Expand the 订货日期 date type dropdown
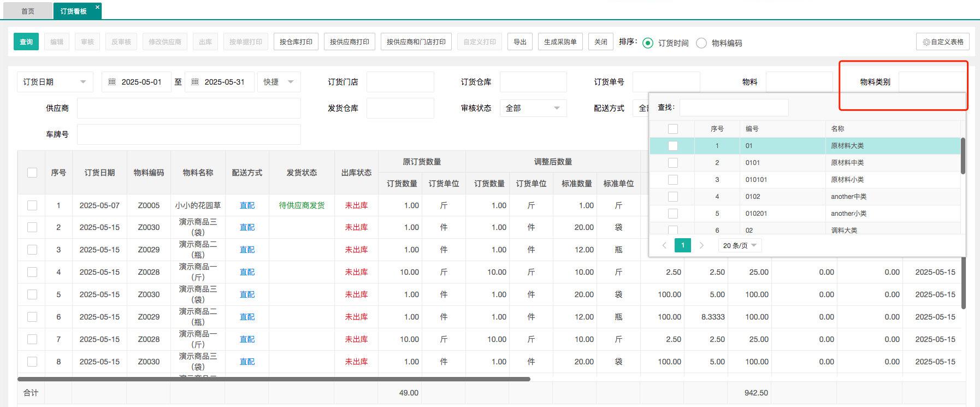980x407 pixels. [x=55, y=82]
